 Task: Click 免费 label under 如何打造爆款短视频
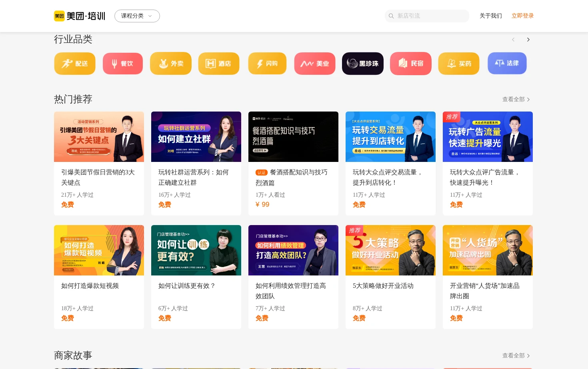coord(68,318)
